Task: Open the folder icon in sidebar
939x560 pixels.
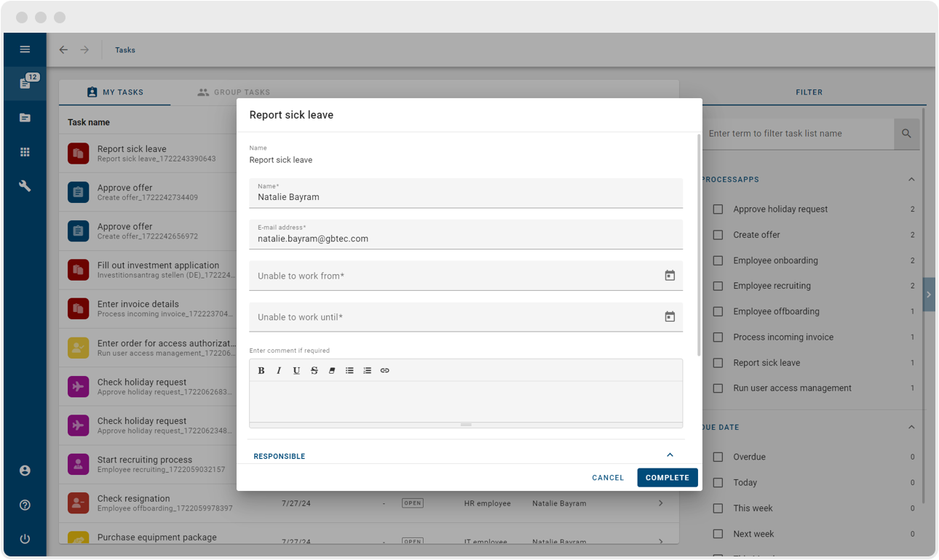Action: click(x=25, y=117)
